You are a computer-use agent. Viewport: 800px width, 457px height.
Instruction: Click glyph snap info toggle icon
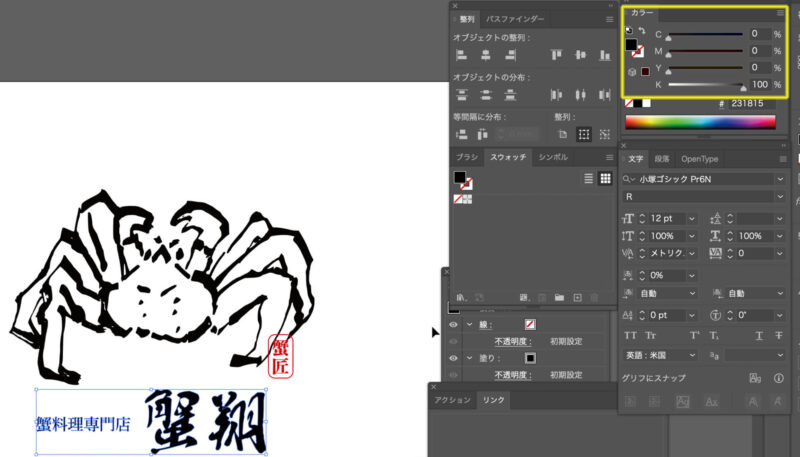tap(779, 378)
